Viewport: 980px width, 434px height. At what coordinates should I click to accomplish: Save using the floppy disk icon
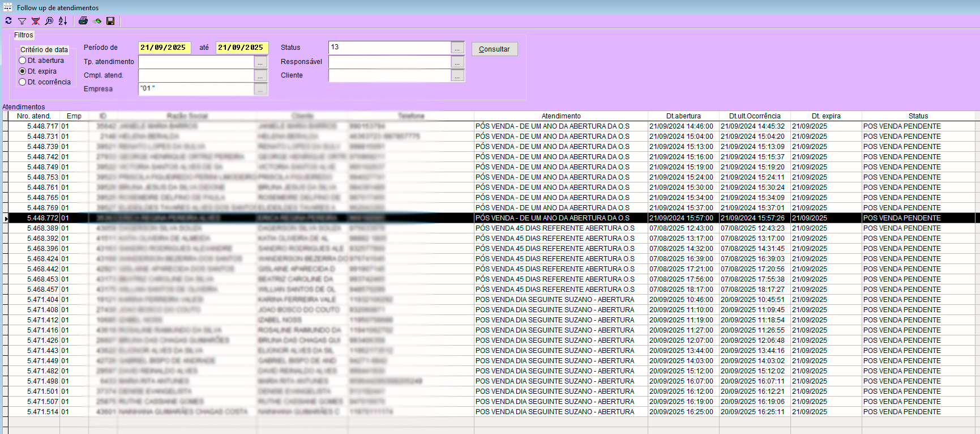[110, 21]
